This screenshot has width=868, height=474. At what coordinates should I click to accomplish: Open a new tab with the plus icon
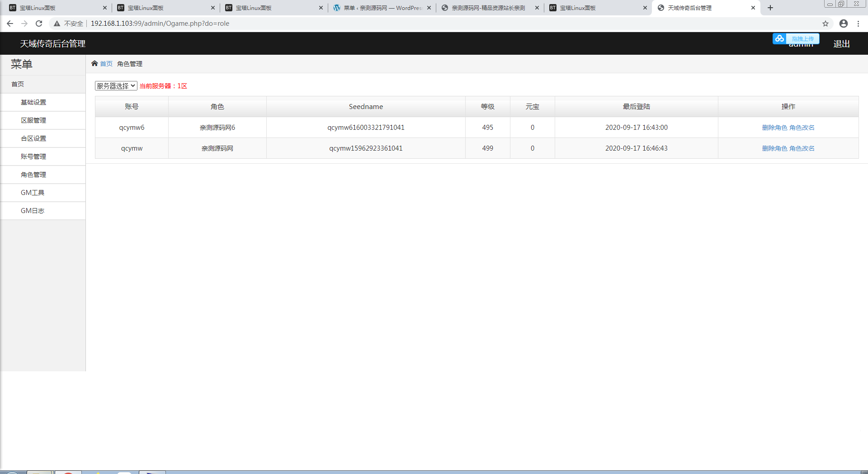point(770,8)
